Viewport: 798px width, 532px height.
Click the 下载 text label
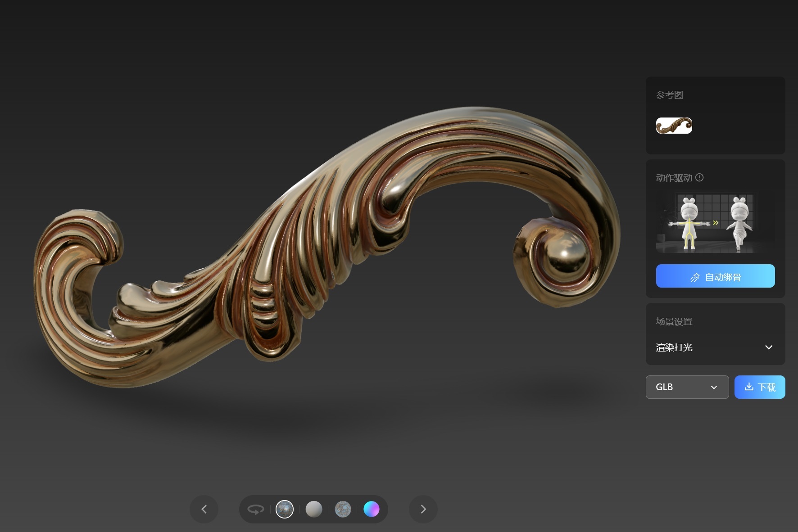[x=766, y=387]
